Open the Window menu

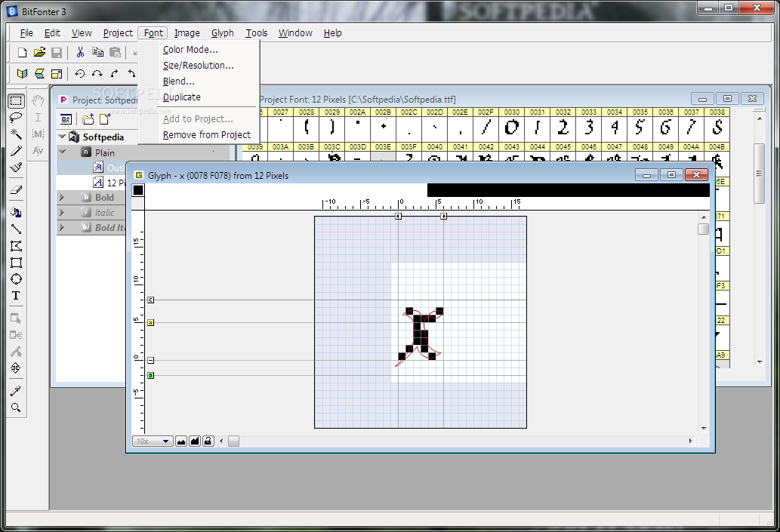tap(295, 32)
